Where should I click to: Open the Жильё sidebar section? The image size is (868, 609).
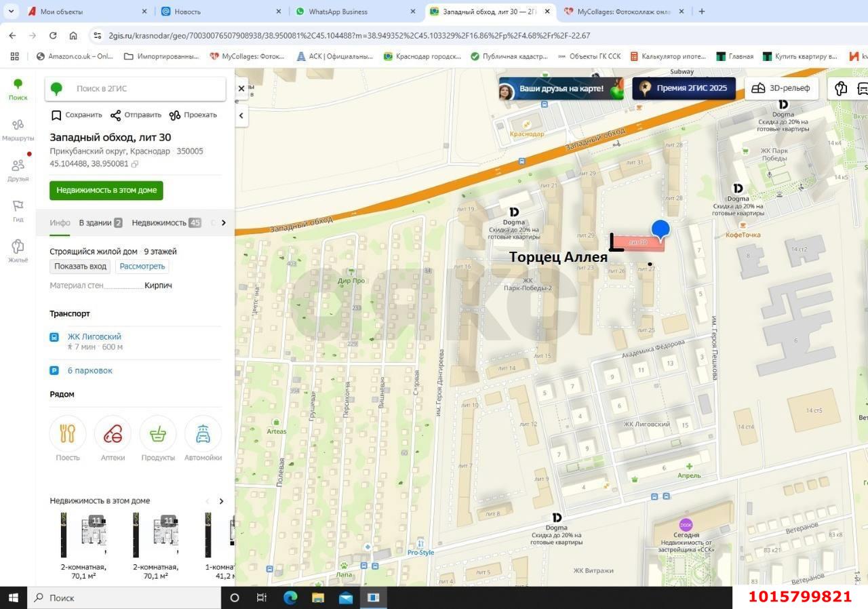18,250
